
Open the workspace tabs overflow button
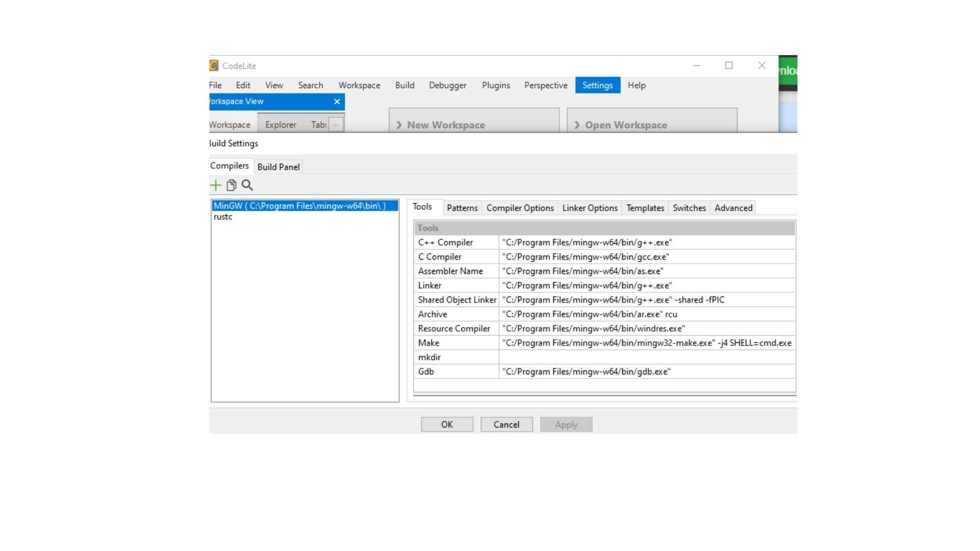(x=335, y=124)
